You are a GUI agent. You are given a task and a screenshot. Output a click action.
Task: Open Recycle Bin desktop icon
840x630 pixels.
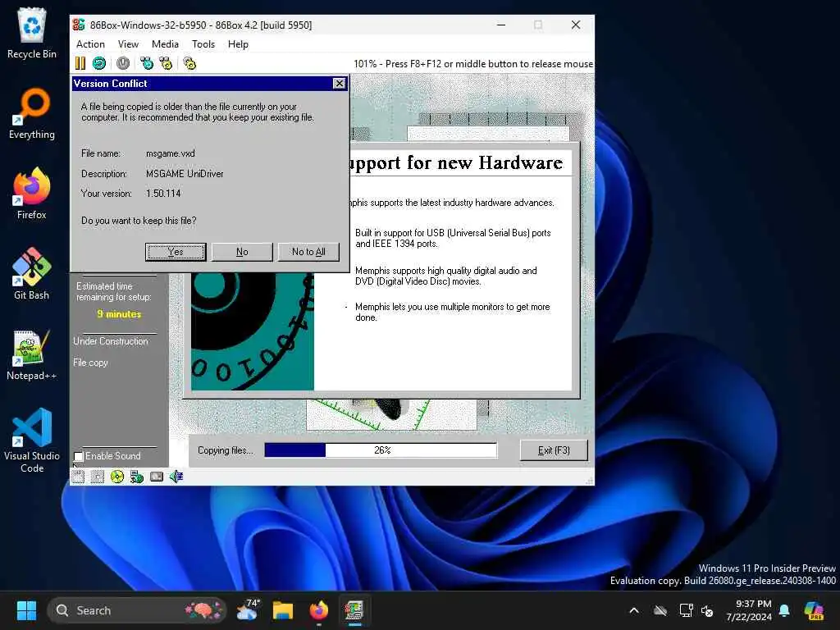(x=32, y=33)
